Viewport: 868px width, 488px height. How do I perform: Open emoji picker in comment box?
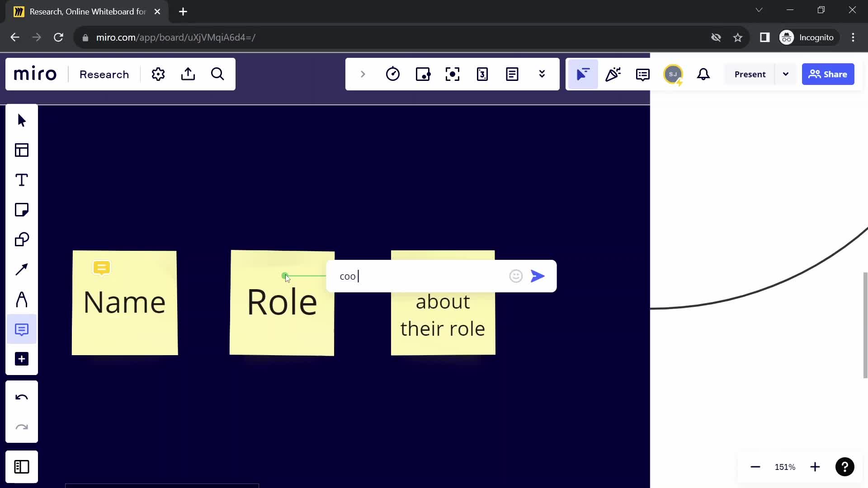[x=516, y=276]
